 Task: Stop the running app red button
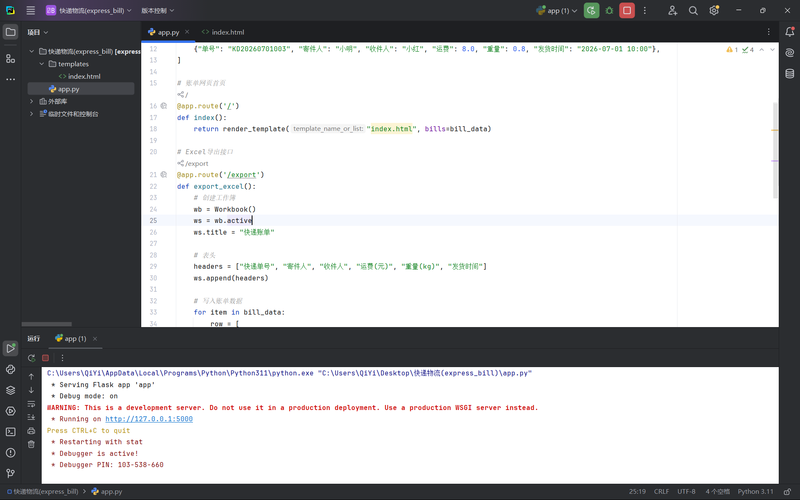point(627,10)
